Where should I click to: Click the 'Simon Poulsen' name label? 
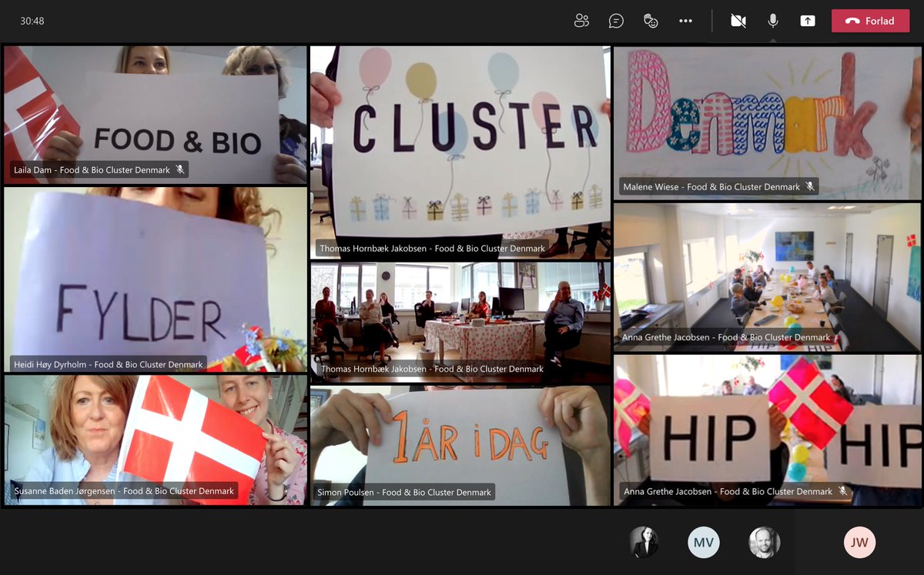pos(404,492)
